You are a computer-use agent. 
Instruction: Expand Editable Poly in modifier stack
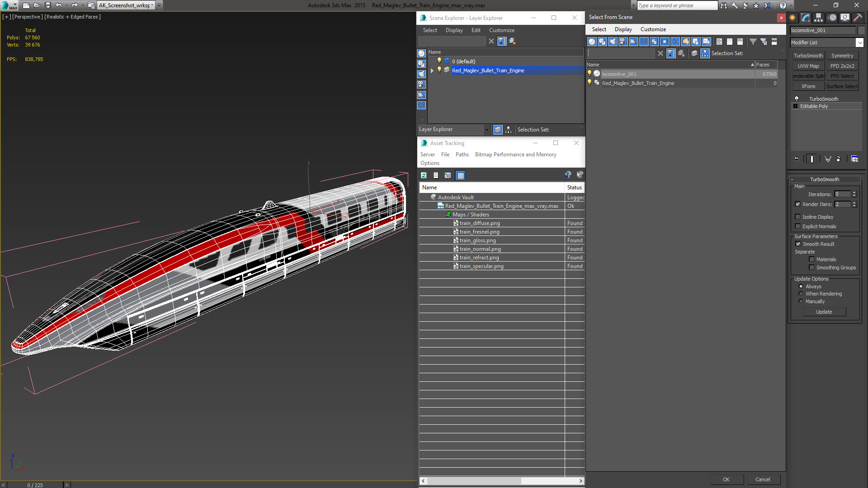(796, 106)
